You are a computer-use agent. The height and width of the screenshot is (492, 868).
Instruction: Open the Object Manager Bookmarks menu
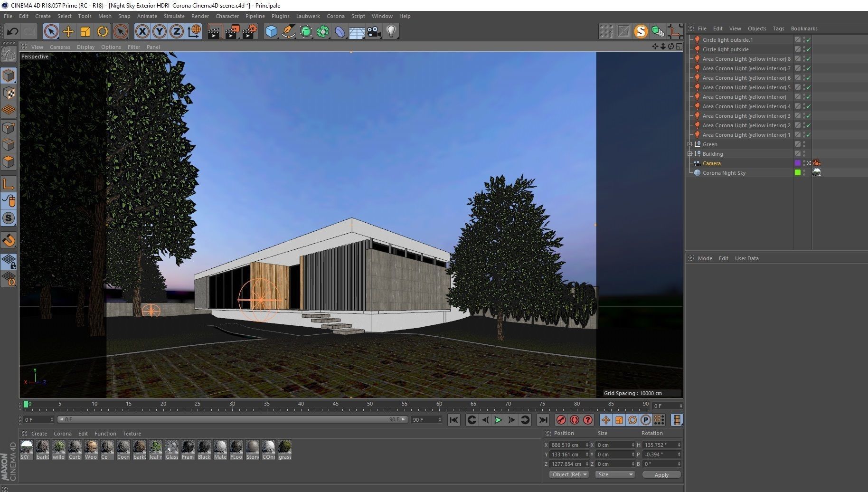[804, 28]
